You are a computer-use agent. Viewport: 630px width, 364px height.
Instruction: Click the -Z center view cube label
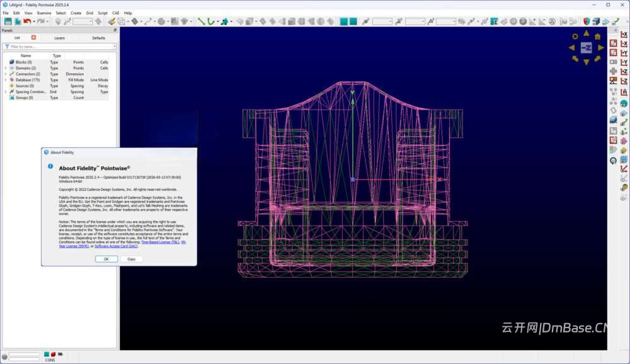click(x=586, y=47)
